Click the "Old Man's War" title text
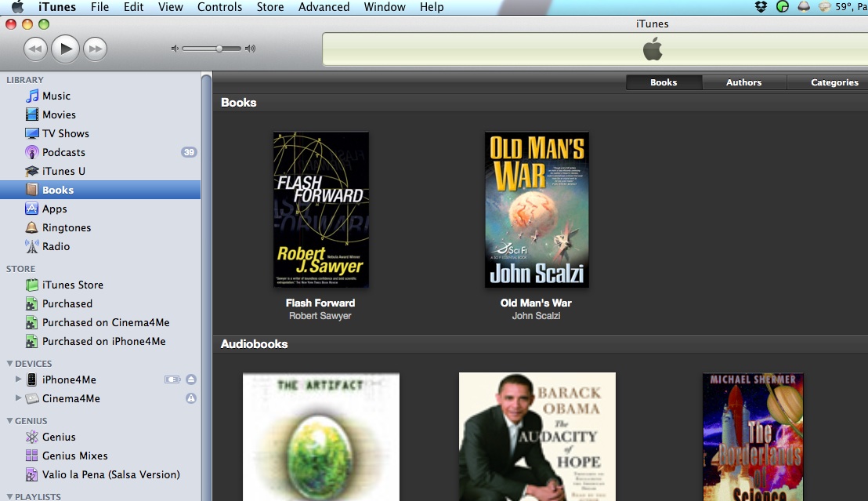The height and width of the screenshot is (501, 868). [x=536, y=303]
